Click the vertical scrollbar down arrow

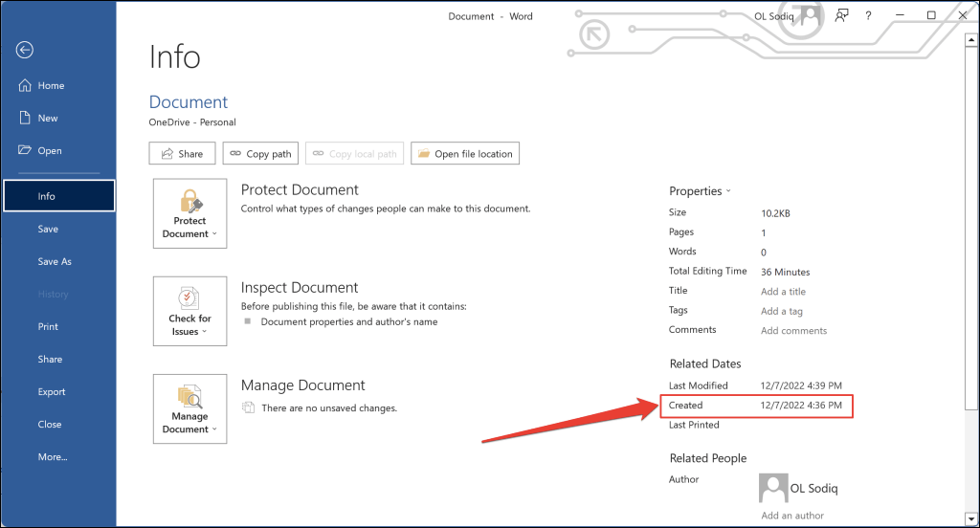click(x=971, y=518)
